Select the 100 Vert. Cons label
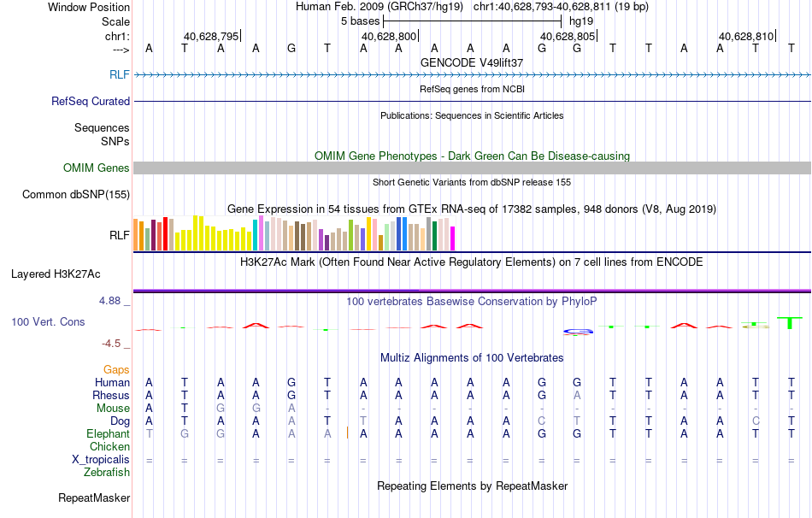 coord(48,321)
